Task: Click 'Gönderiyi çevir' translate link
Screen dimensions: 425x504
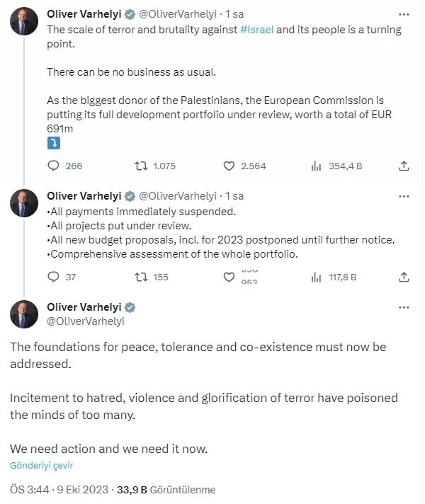Action: 42,465
